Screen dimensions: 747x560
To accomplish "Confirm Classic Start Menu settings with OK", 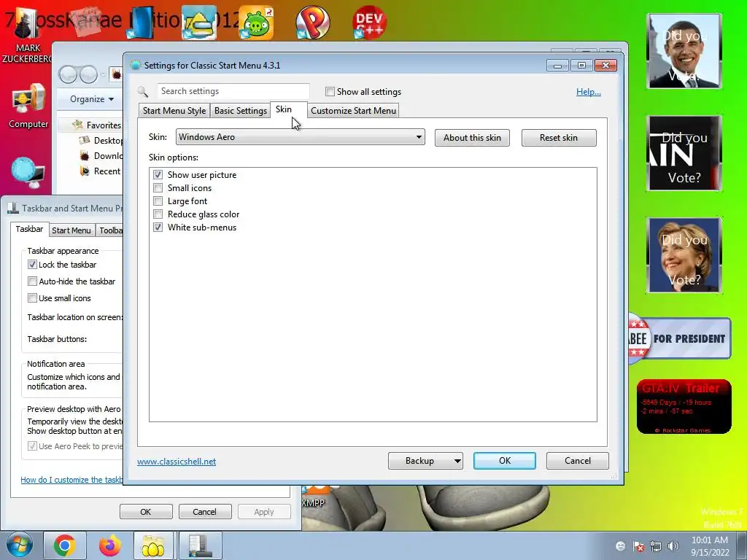I will pyautogui.click(x=505, y=461).
